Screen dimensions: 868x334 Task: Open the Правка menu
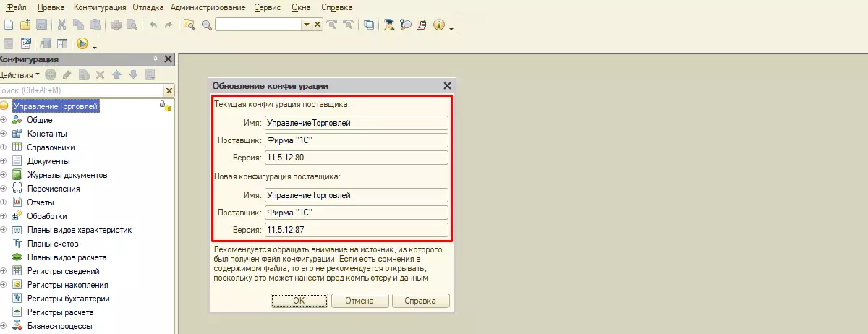click(50, 7)
